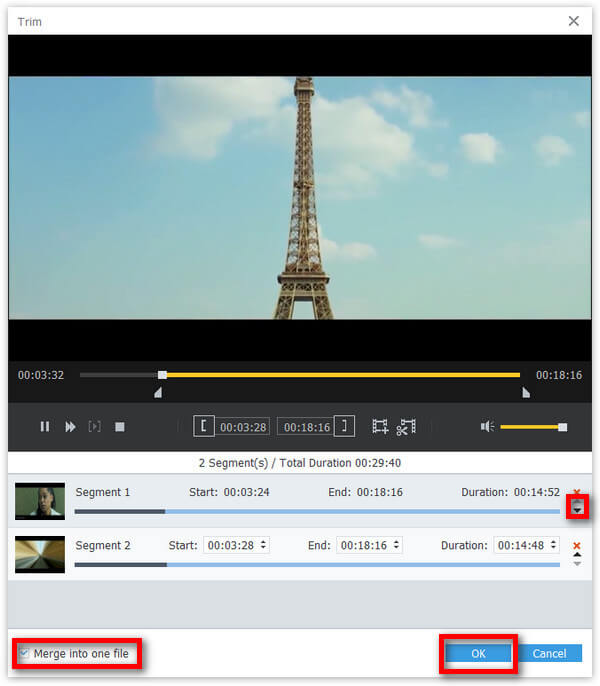Viewport: 600px width, 686px height.
Task: Click the scissors split icon
Action: pos(405,427)
